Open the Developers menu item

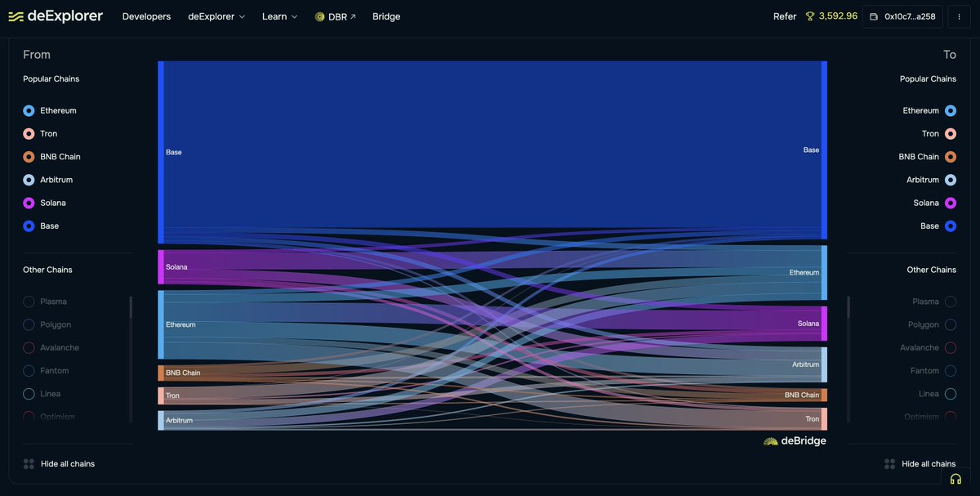(x=146, y=16)
